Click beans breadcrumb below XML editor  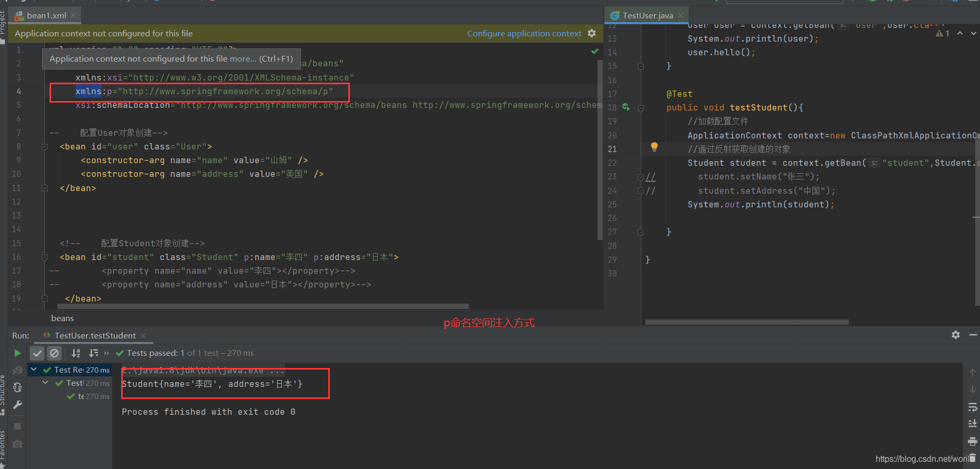pos(62,318)
